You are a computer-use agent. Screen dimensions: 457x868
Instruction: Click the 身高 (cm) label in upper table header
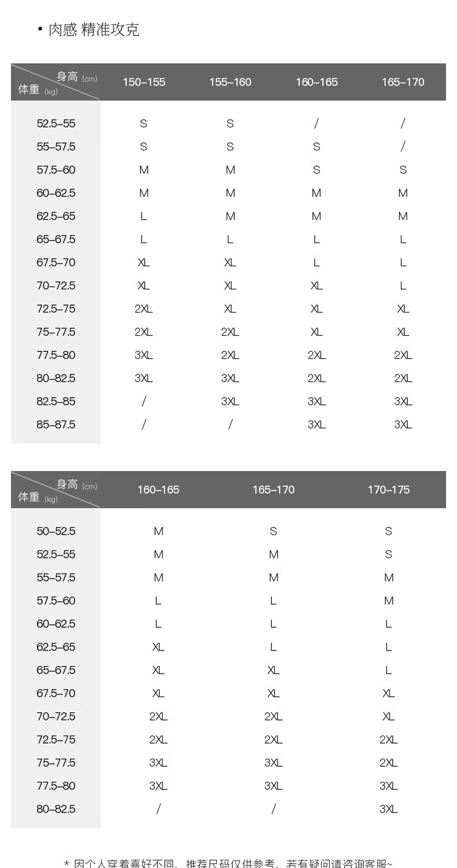click(x=76, y=77)
